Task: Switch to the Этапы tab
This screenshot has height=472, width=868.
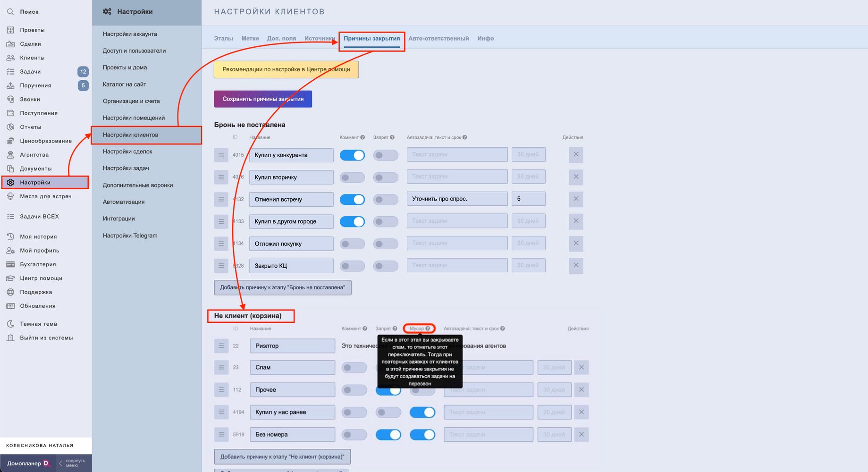Action: (x=223, y=39)
